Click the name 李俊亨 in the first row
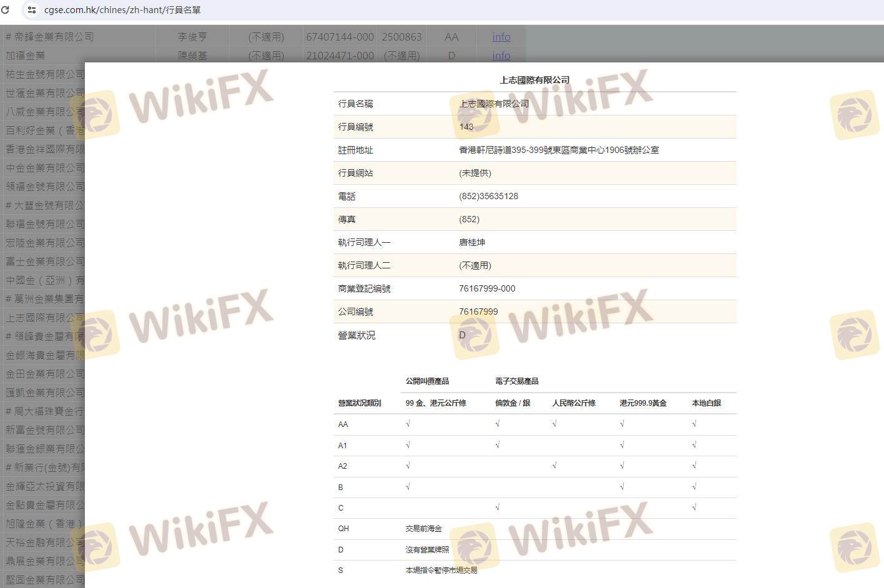Screen dimensions: 884x588 [x=192, y=37]
